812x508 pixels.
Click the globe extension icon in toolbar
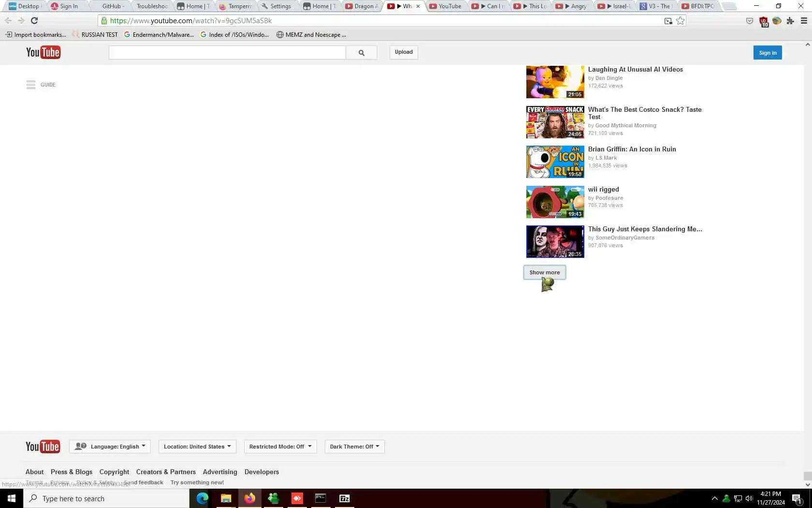(777, 21)
